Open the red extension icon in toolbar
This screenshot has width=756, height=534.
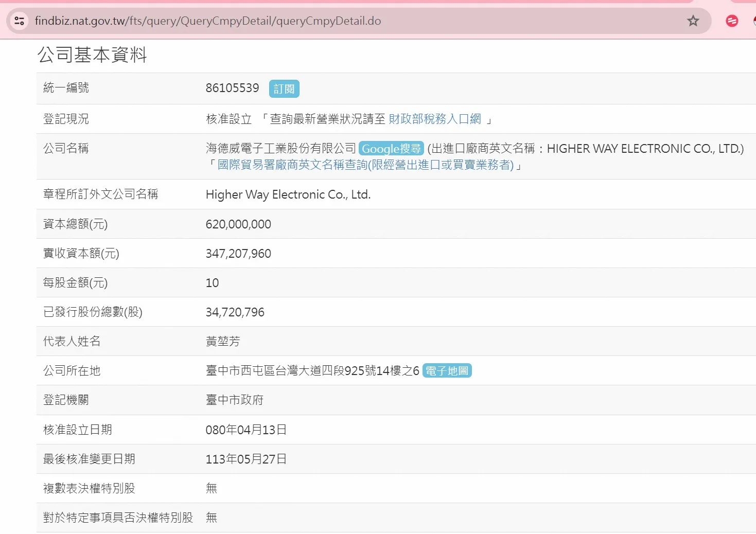pos(731,21)
